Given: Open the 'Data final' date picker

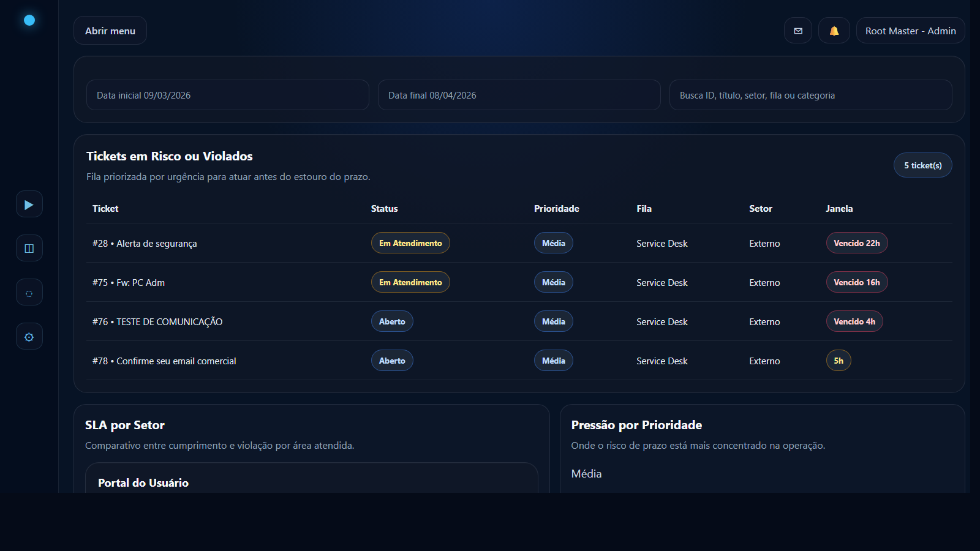Looking at the screenshot, I should (519, 95).
